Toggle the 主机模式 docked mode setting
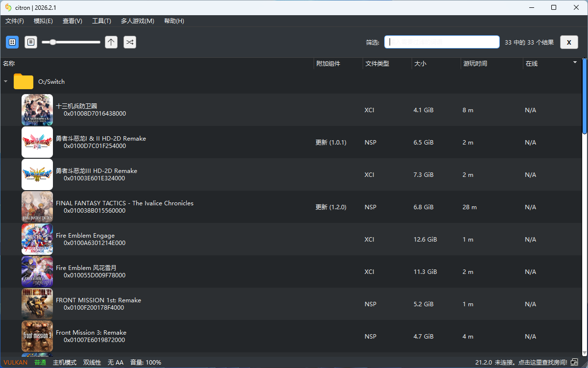588x368 pixels. click(x=65, y=363)
